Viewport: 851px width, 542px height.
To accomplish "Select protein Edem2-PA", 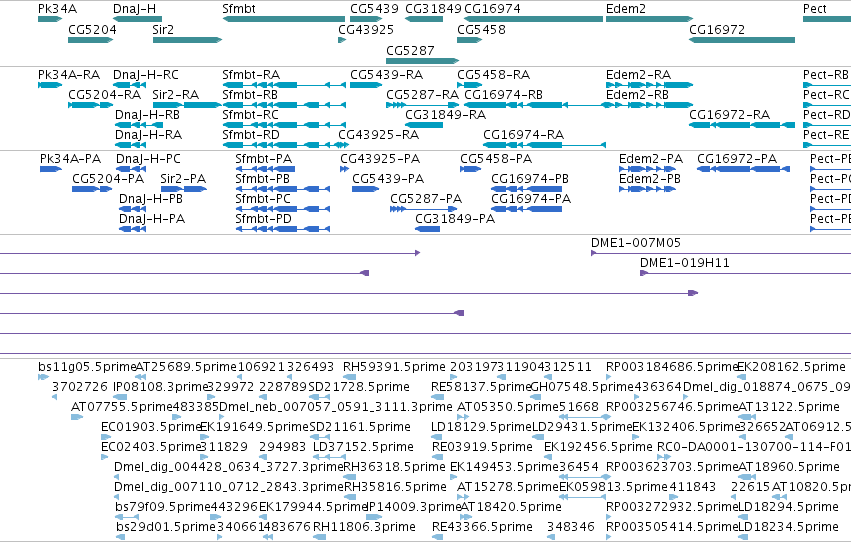I will coord(647,169).
